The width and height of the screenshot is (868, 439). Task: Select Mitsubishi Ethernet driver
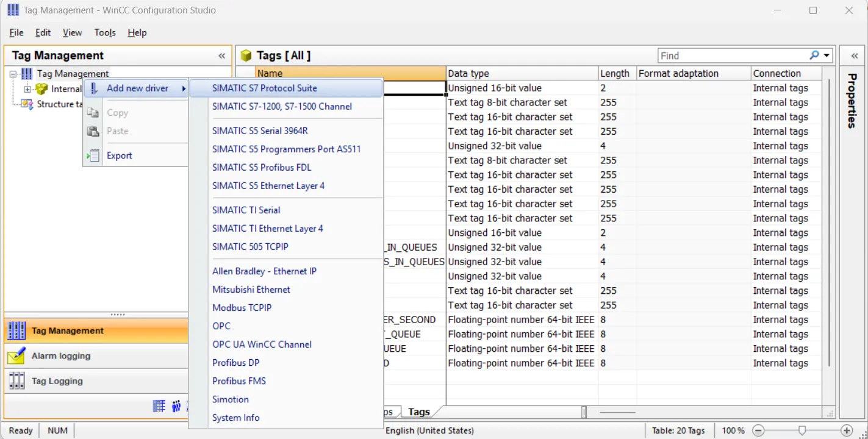click(x=286, y=290)
